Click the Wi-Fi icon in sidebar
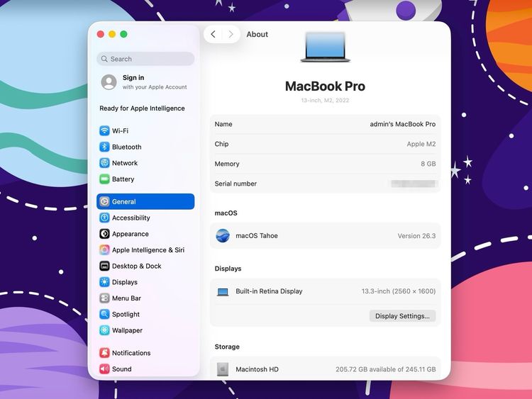The image size is (532, 399). (x=104, y=131)
